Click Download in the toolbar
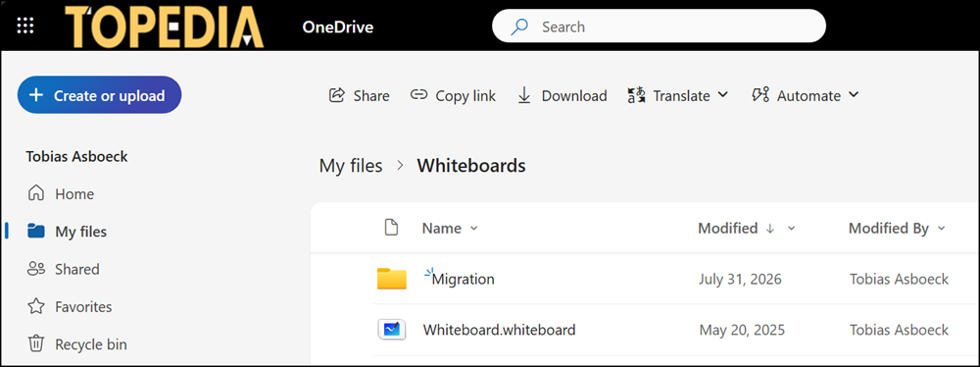The image size is (980, 367). (x=574, y=96)
